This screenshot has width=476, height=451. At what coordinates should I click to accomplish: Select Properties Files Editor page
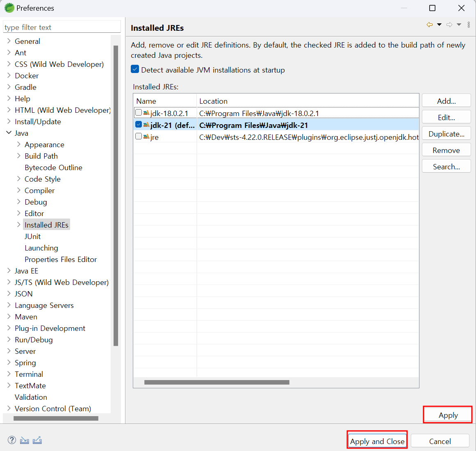(x=61, y=260)
